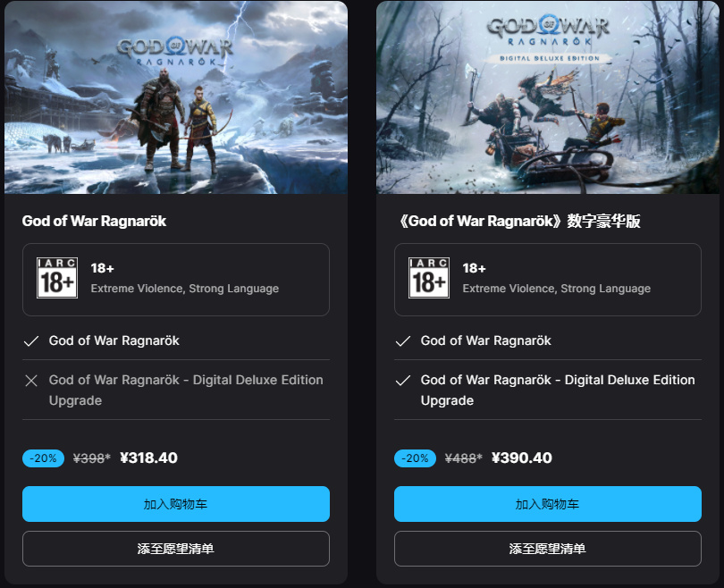
Task: Add standard God of War Ragnarök to cart
Action: (x=176, y=504)
